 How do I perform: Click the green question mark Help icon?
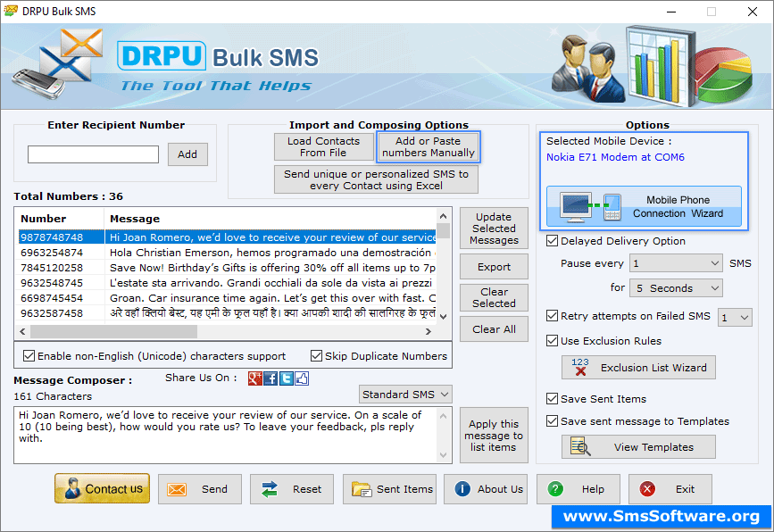click(555, 489)
